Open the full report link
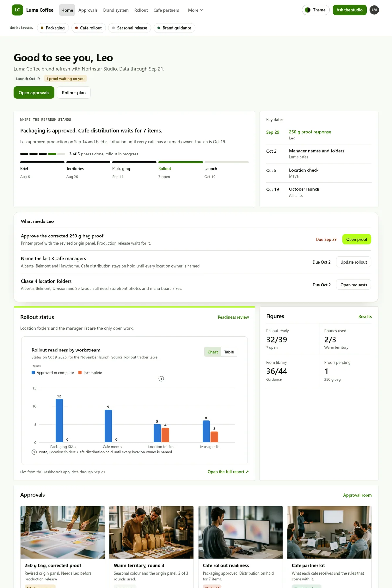This screenshot has height=588, width=392. tap(228, 472)
